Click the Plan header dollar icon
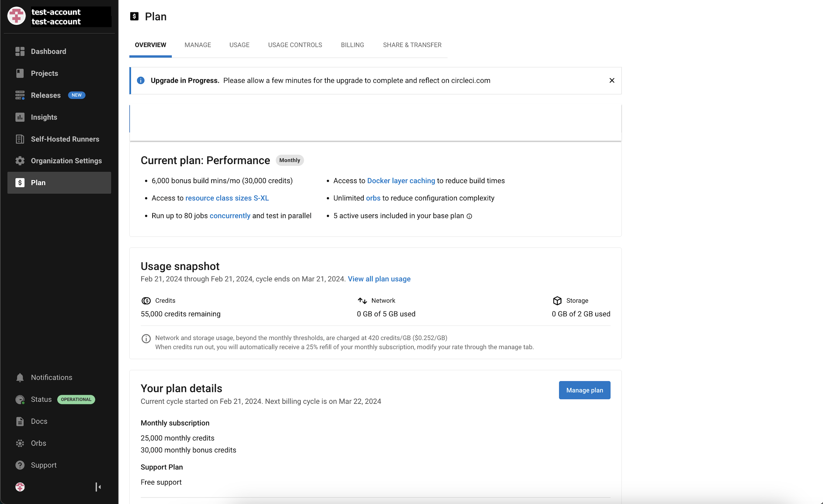The height and width of the screenshot is (504, 823). [134, 16]
